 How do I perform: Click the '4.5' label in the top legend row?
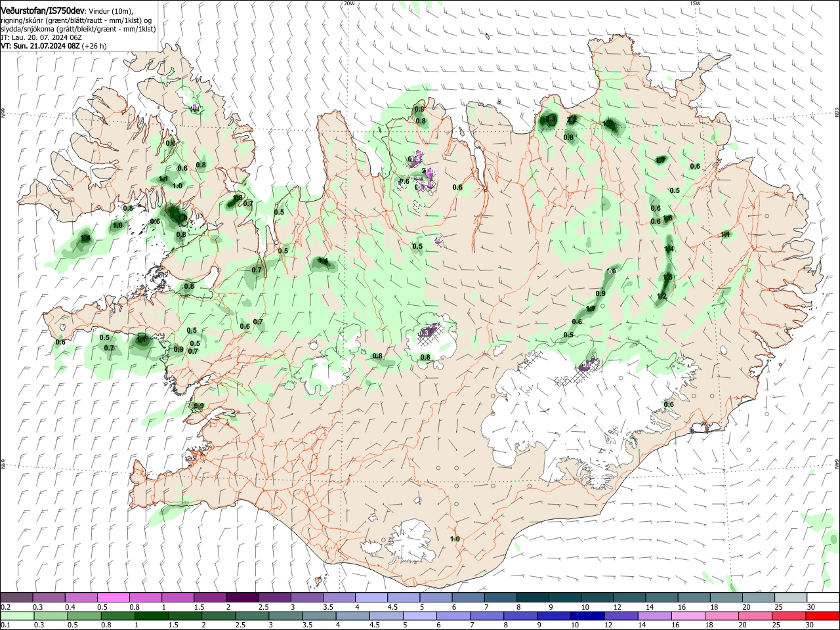(x=392, y=607)
